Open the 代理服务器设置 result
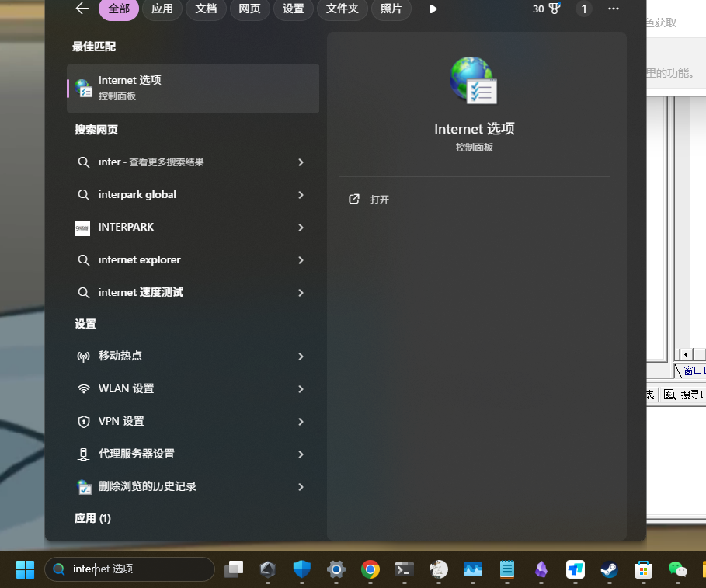The width and height of the screenshot is (706, 588). pyautogui.click(x=137, y=454)
